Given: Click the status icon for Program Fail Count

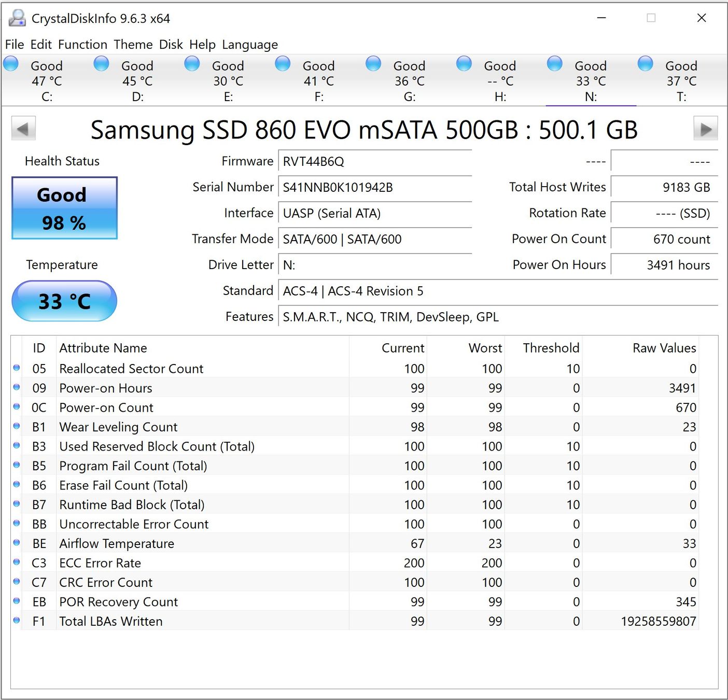Looking at the screenshot, I should tap(17, 465).
